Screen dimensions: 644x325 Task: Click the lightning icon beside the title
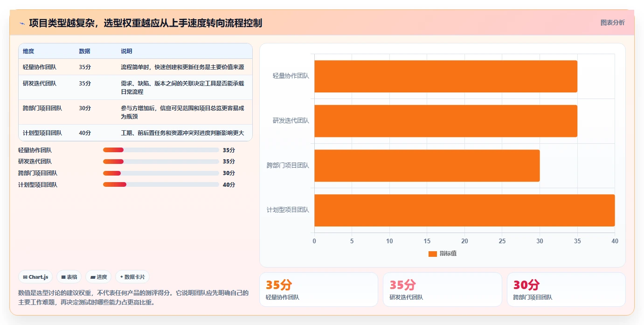pyautogui.click(x=22, y=23)
